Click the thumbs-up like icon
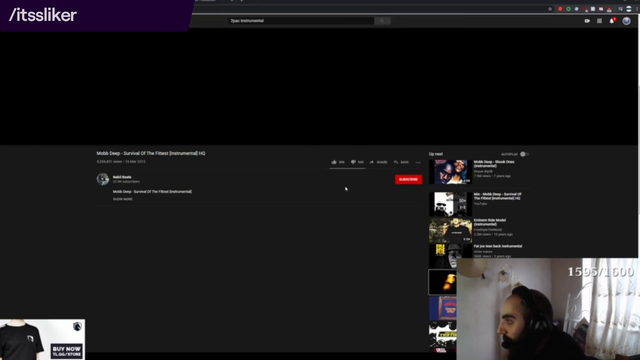The height and width of the screenshot is (360, 640). coord(334,162)
